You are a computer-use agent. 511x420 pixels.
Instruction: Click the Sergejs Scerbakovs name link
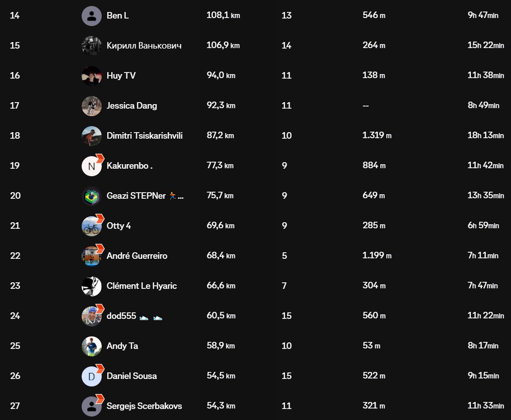[x=144, y=406]
